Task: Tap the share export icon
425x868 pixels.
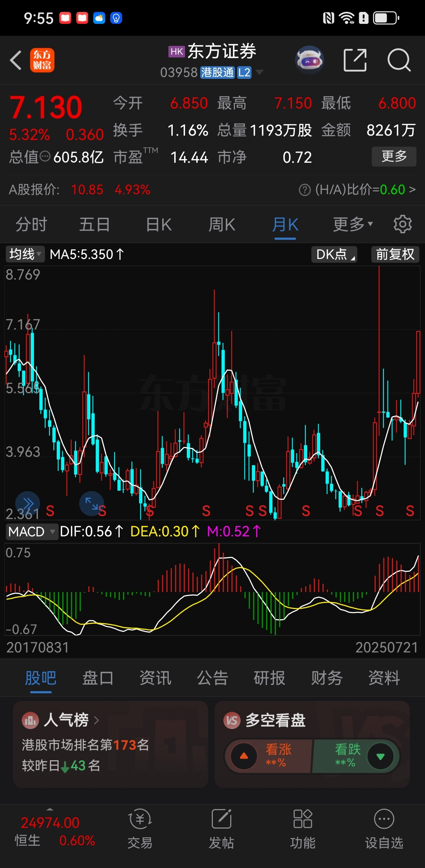Action: pos(355,60)
